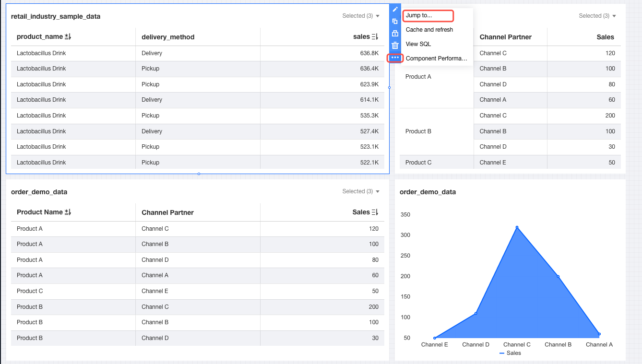Delete component with the trash icon
This screenshot has width=642, height=364.
pos(395,46)
